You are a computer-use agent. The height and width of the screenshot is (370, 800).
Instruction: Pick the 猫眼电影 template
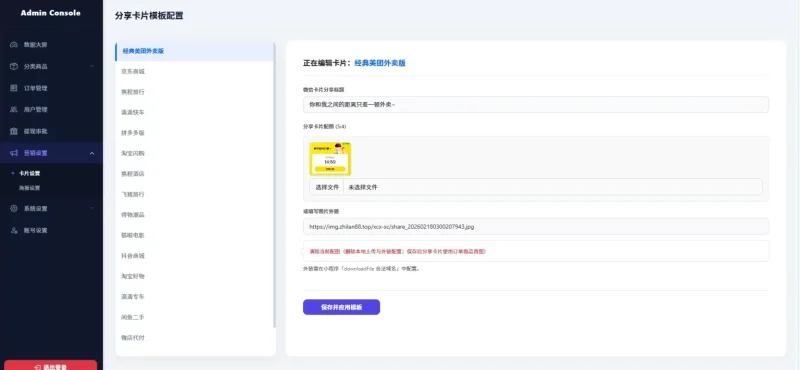click(194, 235)
